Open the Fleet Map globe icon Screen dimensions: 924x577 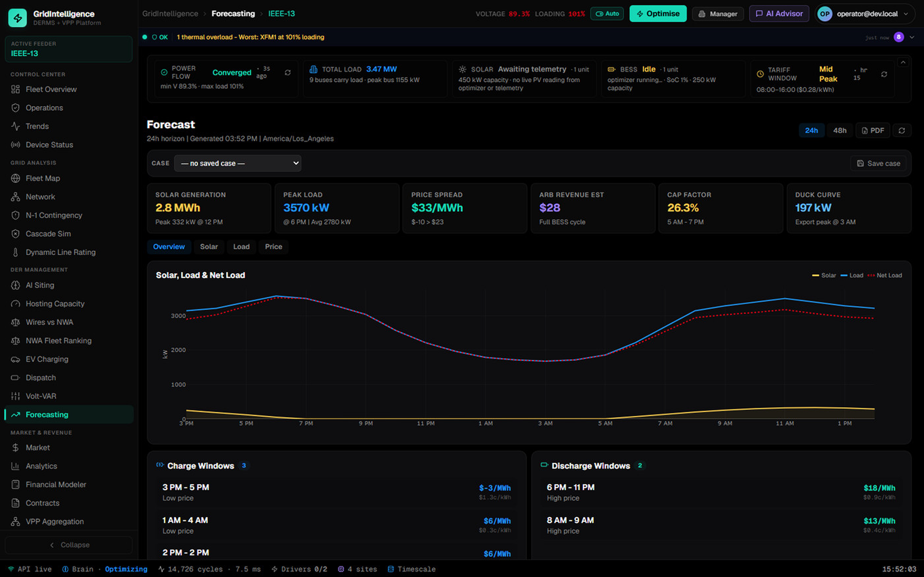15,178
